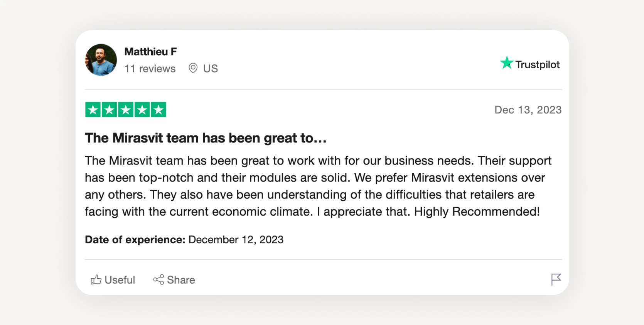Viewport: 644px width, 325px height.
Task: Select the first green rating star
Action: click(93, 110)
